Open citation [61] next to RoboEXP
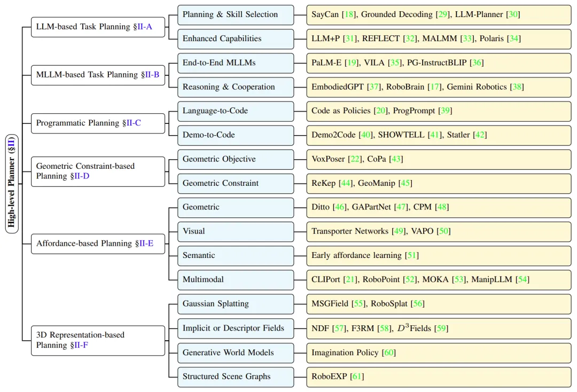This screenshot has width=577, height=392. click(x=357, y=377)
